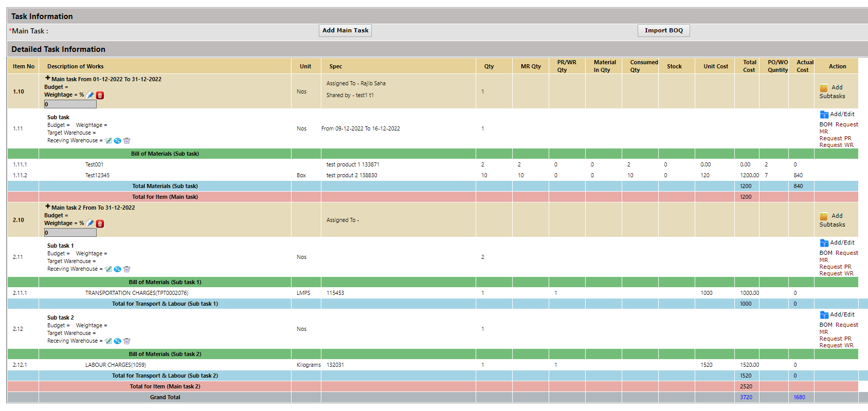Click the trash bin icon in Sub task 1.11
The width and height of the screenshot is (868, 411).
click(x=127, y=141)
